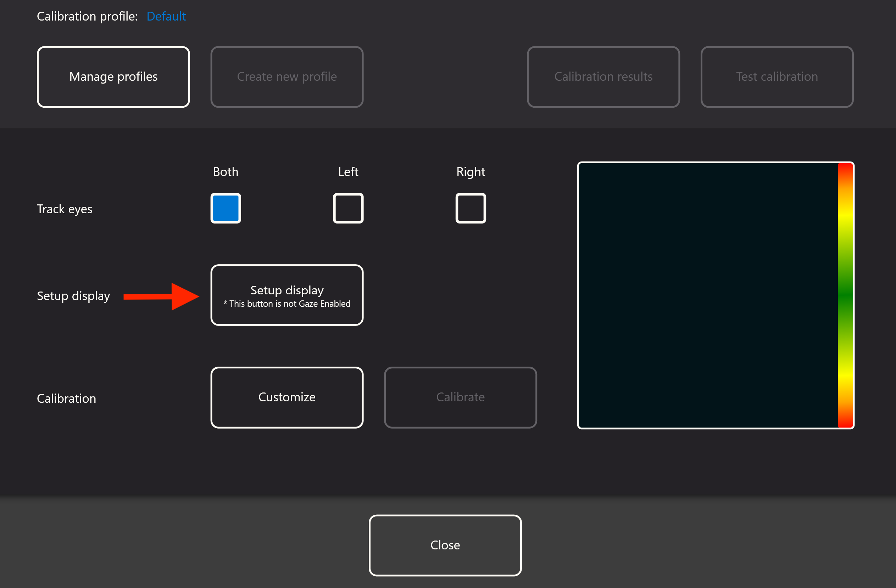Click the Default calibration profile link
This screenshot has height=588, width=896.
pyautogui.click(x=166, y=16)
